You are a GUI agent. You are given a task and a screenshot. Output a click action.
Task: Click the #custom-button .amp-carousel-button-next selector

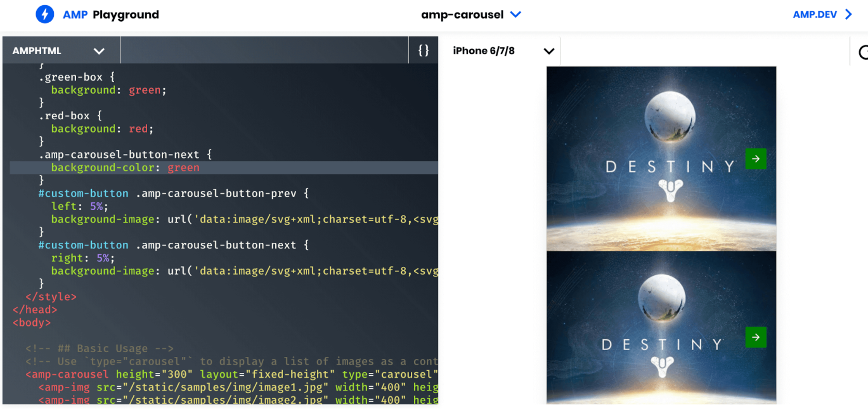pyautogui.click(x=174, y=245)
